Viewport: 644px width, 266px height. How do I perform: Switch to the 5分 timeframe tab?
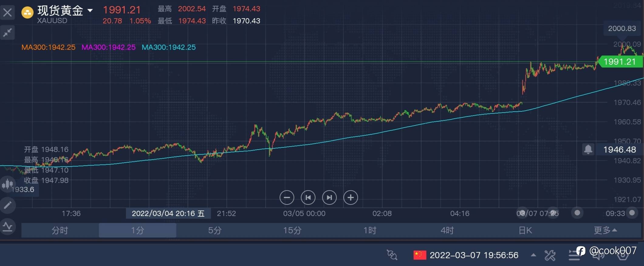tap(215, 231)
